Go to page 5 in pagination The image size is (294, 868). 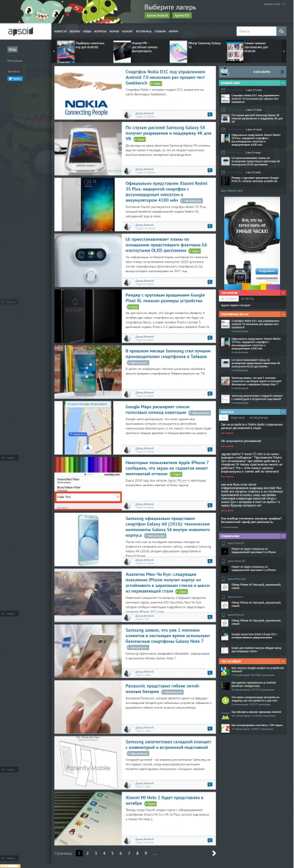(x=112, y=853)
